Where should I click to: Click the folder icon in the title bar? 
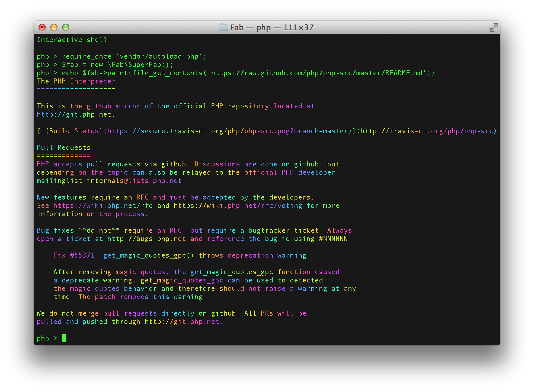coord(223,28)
